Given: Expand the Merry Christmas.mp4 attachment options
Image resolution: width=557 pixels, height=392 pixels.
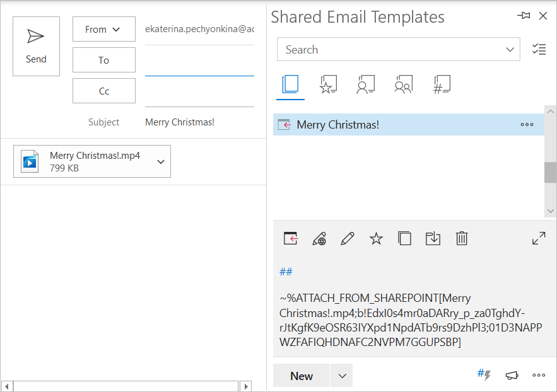Looking at the screenshot, I should pos(163,161).
